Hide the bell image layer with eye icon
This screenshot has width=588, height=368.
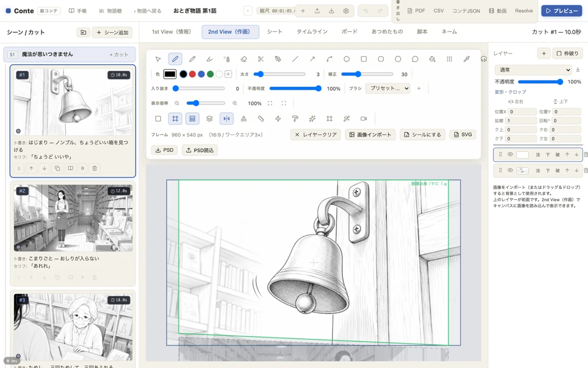pyautogui.click(x=510, y=171)
